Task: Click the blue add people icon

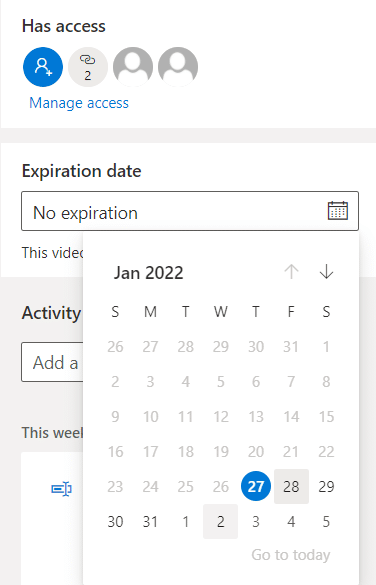Action: tap(43, 67)
